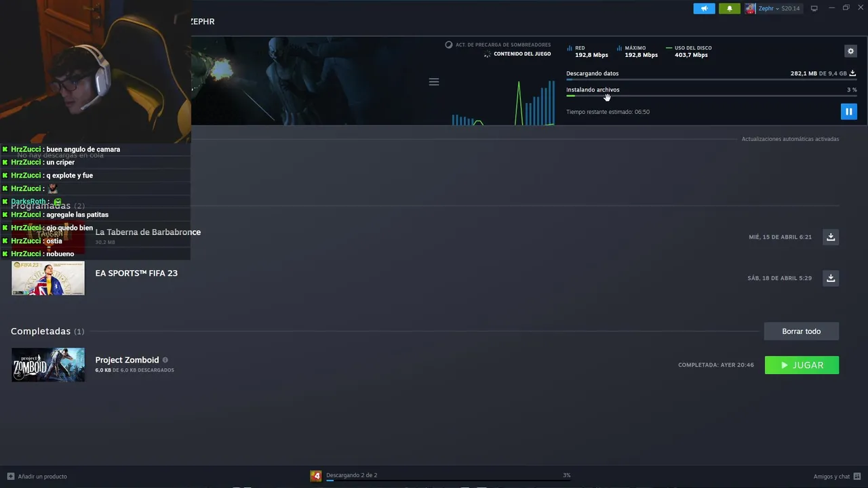Click 'SÁB, 18 DE ABRIL 5:29' schedule
This screenshot has width=868, height=488.
coord(779,278)
